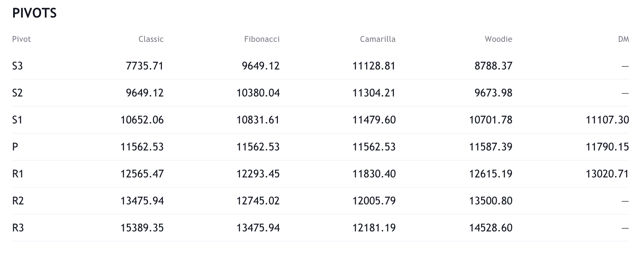Click Fibonacci S2 value 10380.04
This screenshot has width=644, height=253.
[x=258, y=93]
